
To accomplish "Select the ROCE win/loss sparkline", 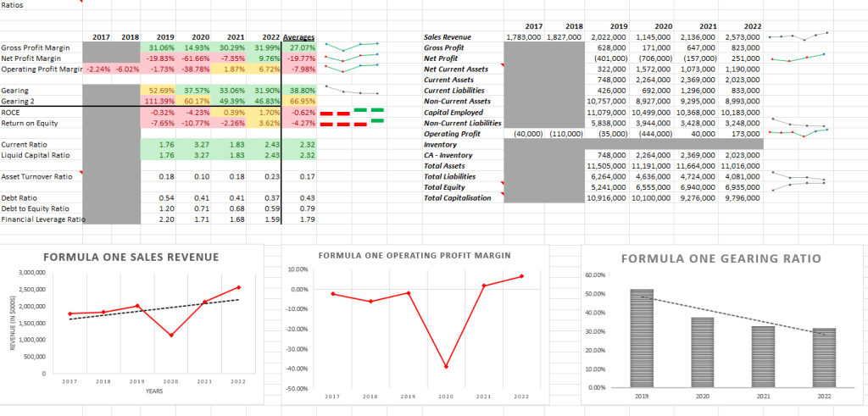I will 352,112.
